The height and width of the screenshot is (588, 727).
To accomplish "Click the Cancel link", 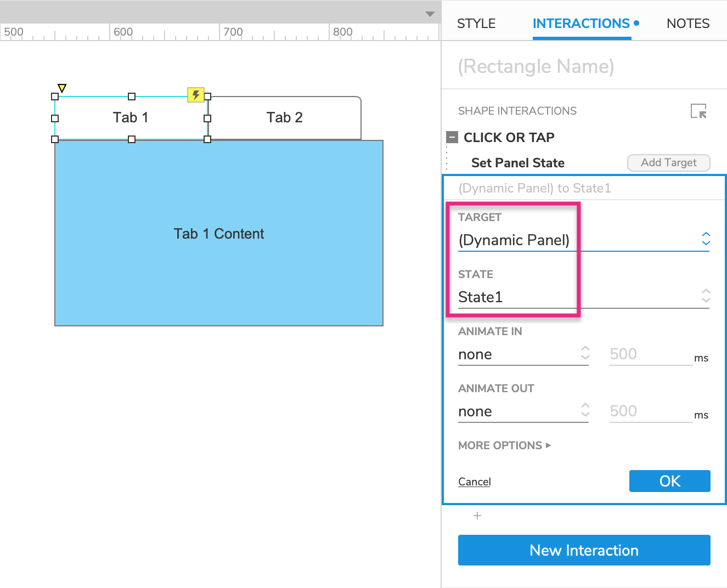I will coord(474,482).
